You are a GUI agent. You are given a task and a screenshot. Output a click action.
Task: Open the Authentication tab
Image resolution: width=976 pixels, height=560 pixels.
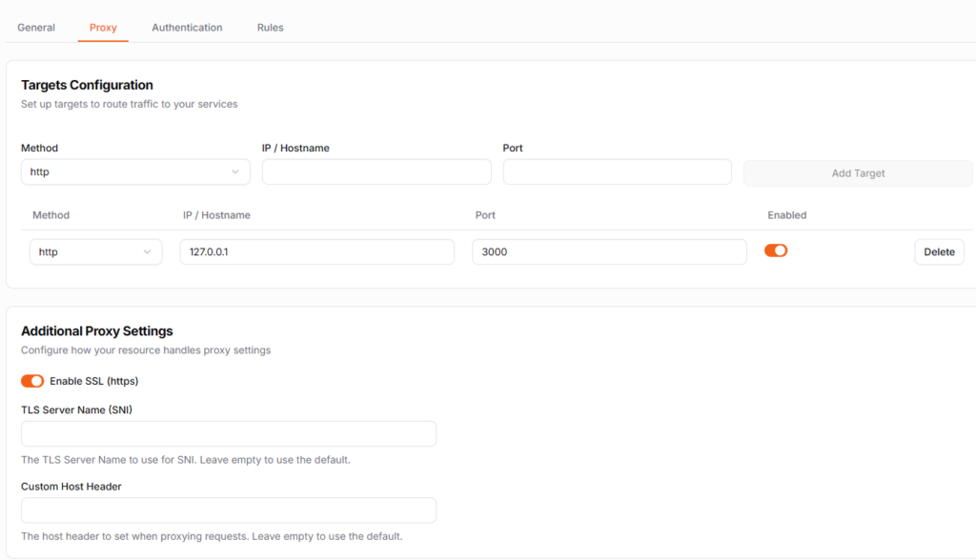coord(187,28)
